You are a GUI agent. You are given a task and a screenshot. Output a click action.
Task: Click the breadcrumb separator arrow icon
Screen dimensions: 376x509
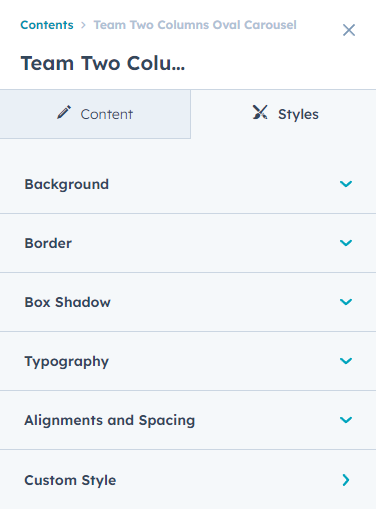(x=83, y=25)
